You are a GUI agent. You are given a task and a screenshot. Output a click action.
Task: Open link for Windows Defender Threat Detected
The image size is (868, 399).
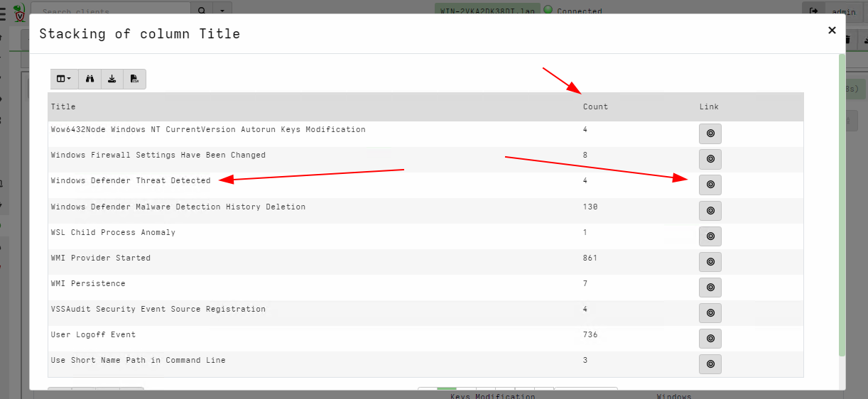[710, 185]
